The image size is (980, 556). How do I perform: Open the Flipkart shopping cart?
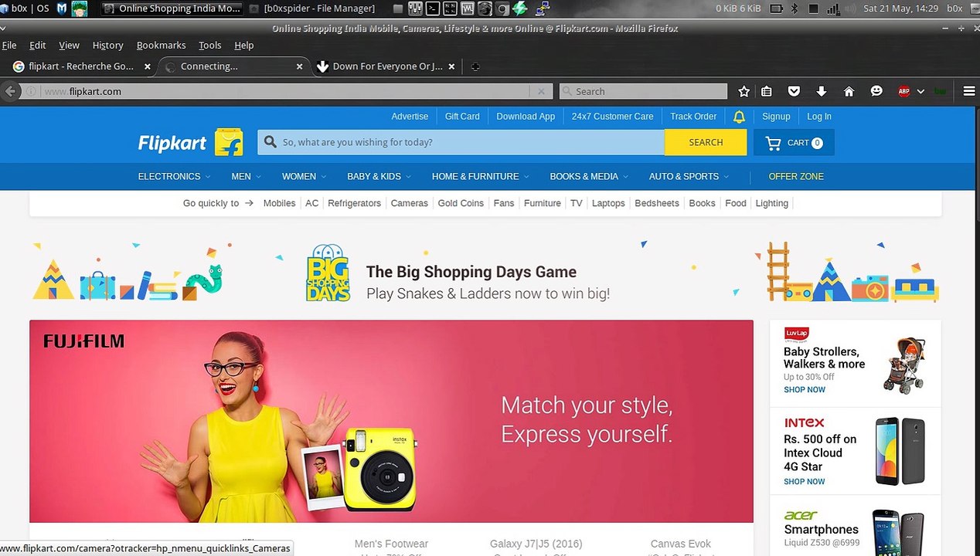coord(794,143)
